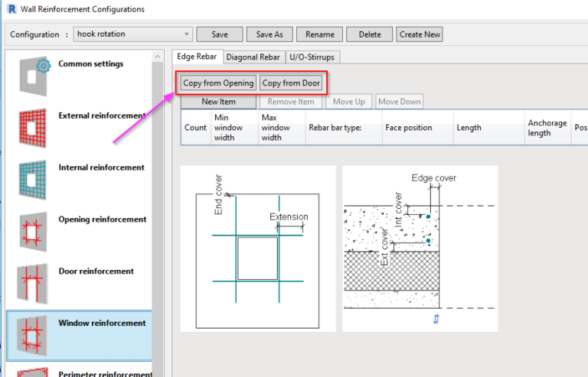Screen dimensions: 588x377
Task: Click the Revit application icon in title bar
Action: (x=11, y=8)
